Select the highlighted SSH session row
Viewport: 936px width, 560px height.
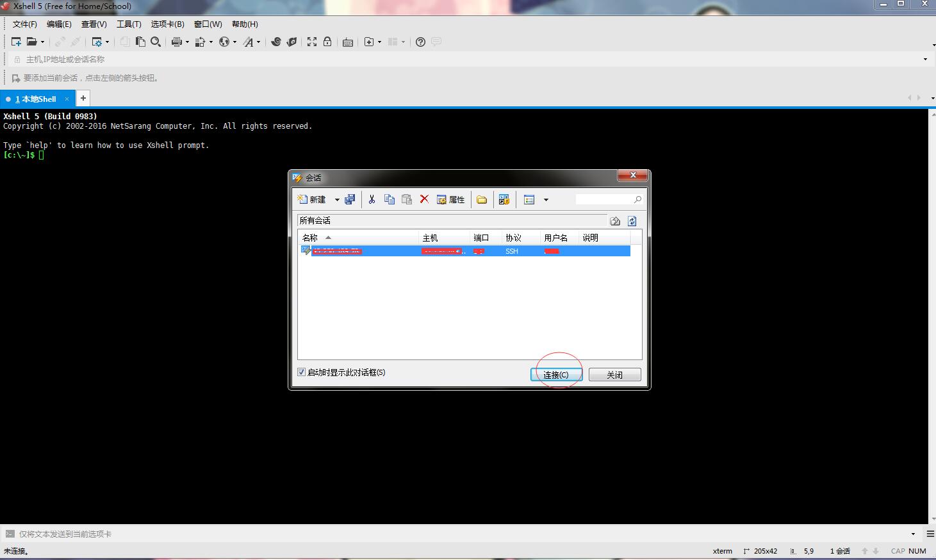click(464, 251)
